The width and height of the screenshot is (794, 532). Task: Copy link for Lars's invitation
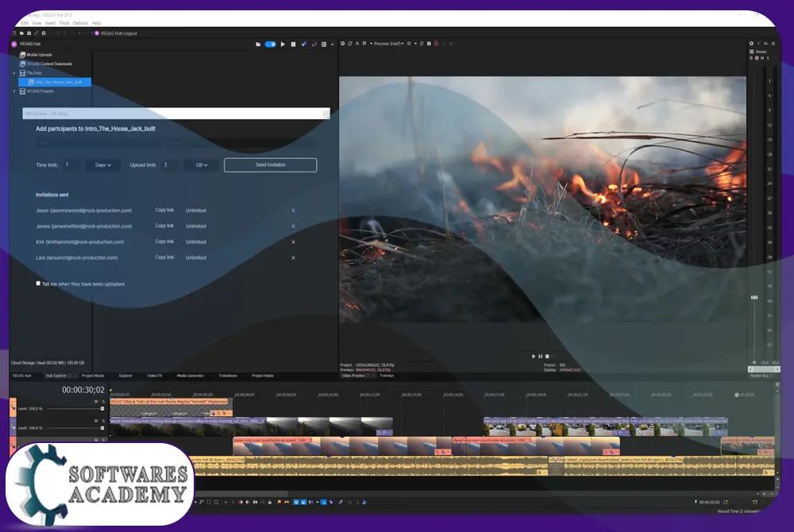coord(164,257)
